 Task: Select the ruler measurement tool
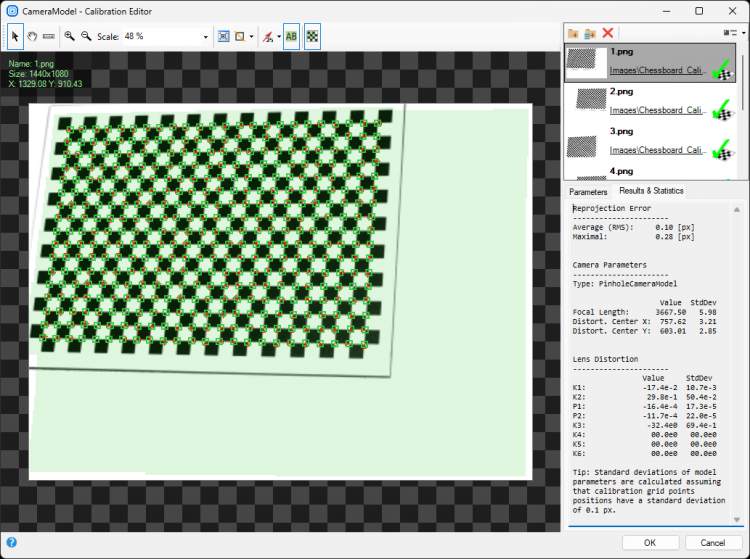[48, 36]
